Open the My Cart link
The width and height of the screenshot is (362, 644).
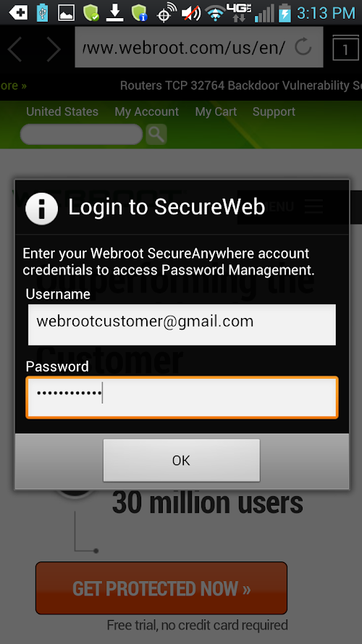click(x=216, y=112)
